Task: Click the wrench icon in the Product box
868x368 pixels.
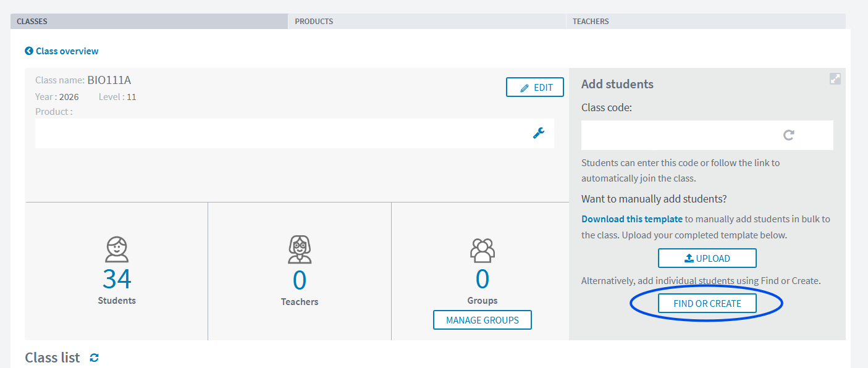Action: 539,133
